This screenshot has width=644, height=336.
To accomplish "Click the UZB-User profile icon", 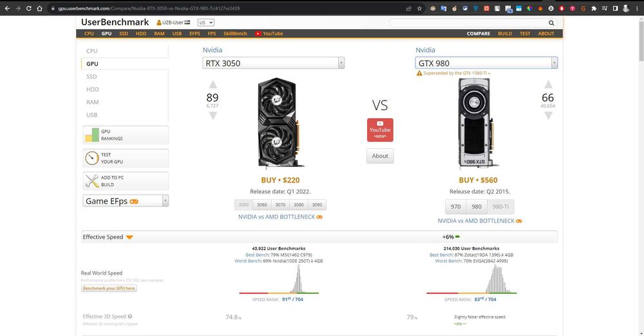I will point(159,23).
